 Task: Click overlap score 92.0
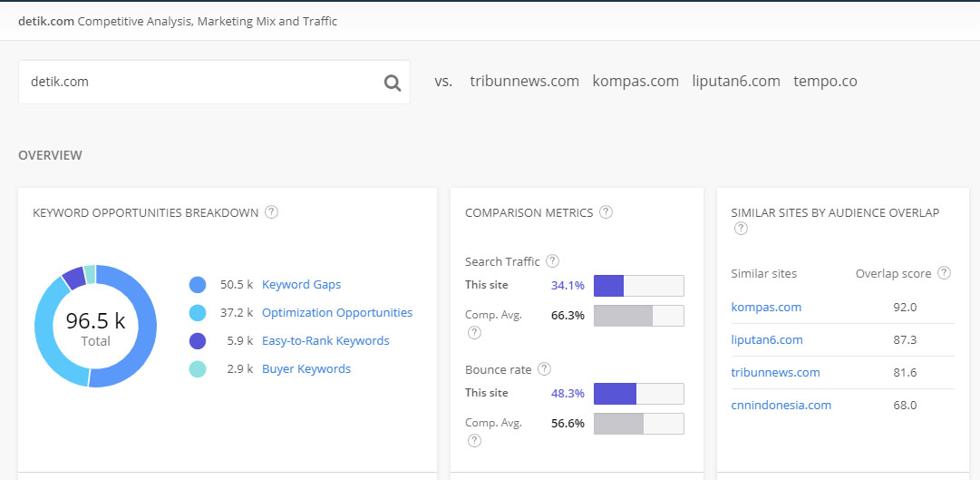click(x=905, y=308)
